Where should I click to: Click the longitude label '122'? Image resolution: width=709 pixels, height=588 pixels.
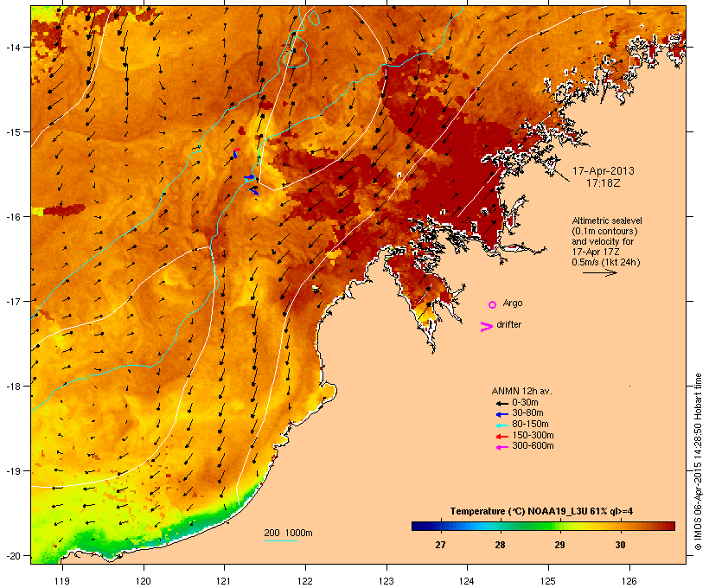pos(305,581)
